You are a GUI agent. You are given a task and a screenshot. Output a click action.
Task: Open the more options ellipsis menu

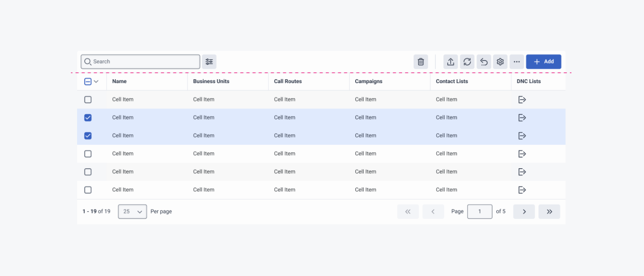point(517,62)
